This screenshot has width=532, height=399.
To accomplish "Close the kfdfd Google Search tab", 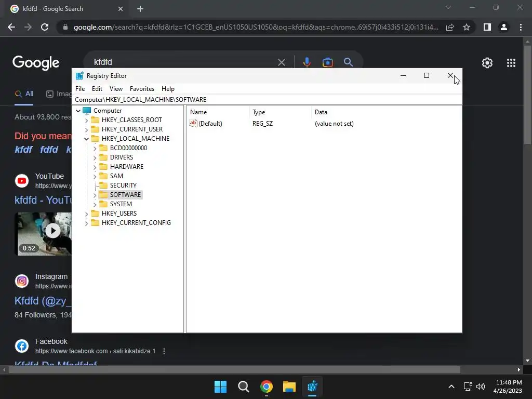I will point(121,9).
